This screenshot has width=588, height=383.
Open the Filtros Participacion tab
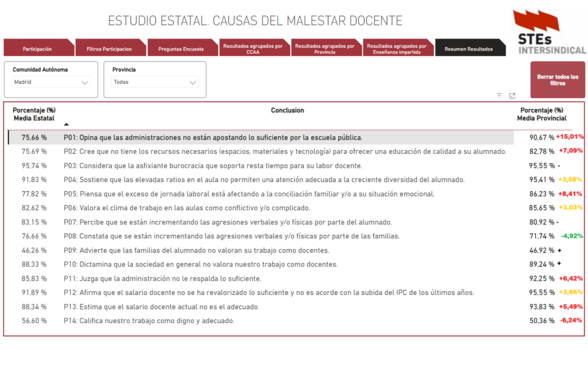tap(109, 49)
